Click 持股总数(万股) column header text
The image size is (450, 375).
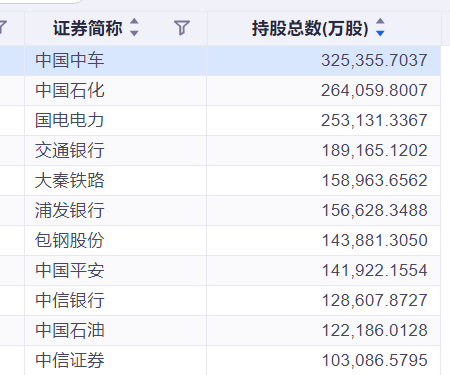click(x=310, y=28)
